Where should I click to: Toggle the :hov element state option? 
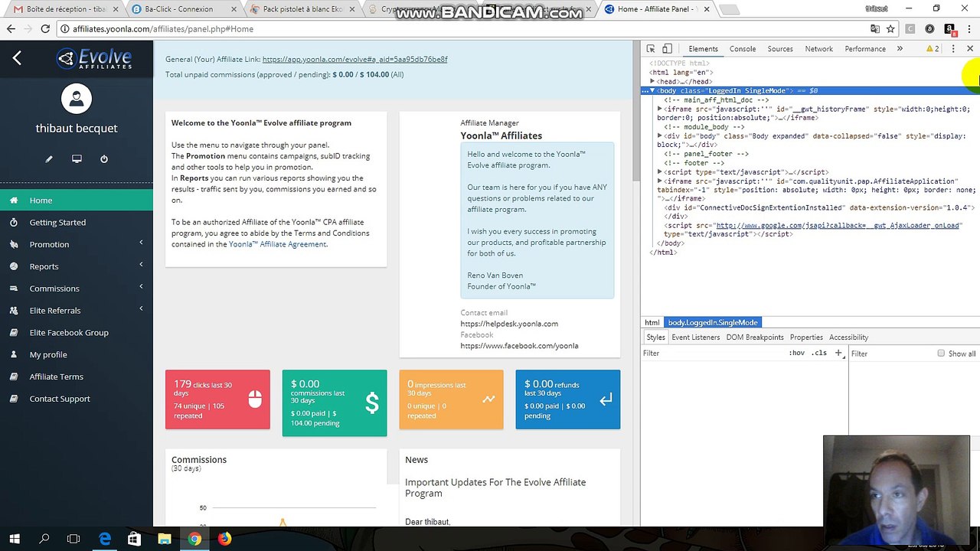[796, 353]
